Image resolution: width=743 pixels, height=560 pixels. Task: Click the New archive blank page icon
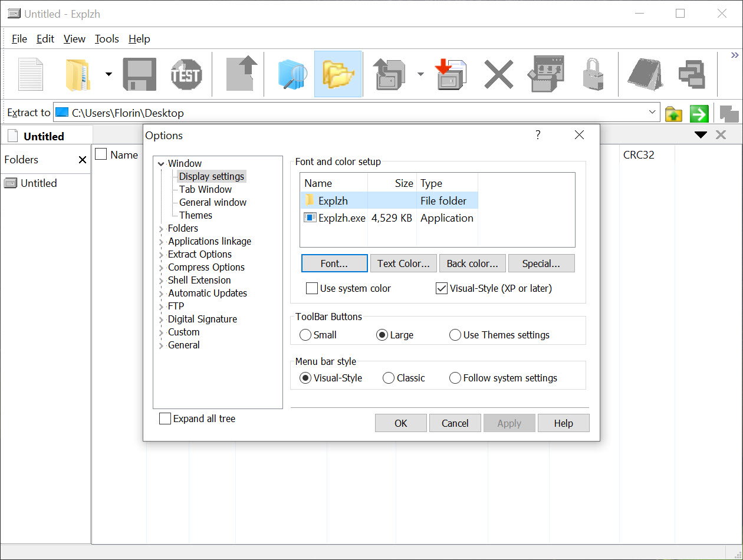tap(31, 74)
